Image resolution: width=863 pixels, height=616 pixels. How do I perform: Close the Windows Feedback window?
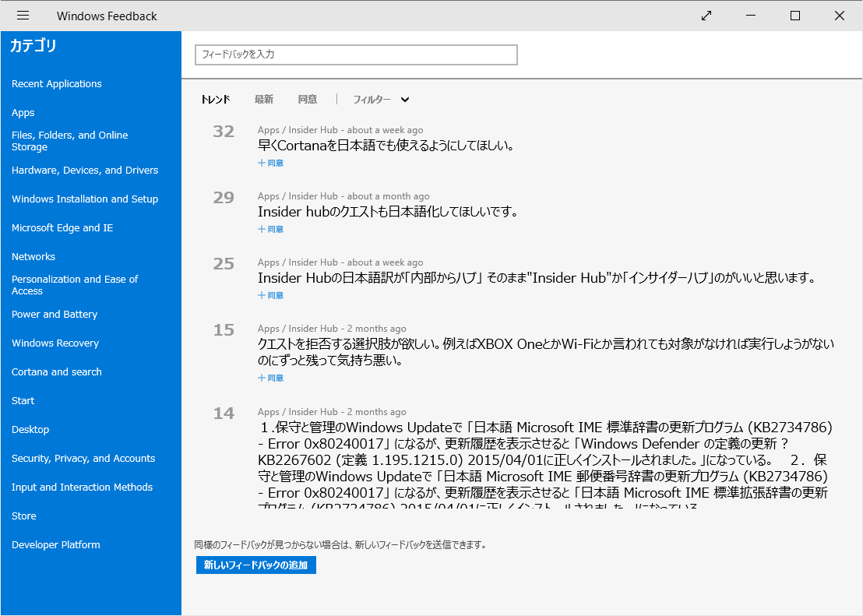click(x=840, y=16)
